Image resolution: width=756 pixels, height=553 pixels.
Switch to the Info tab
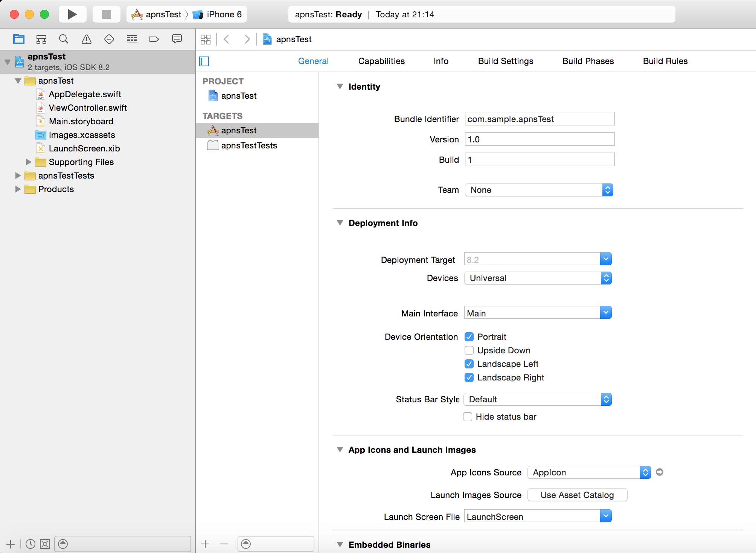(441, 61)
